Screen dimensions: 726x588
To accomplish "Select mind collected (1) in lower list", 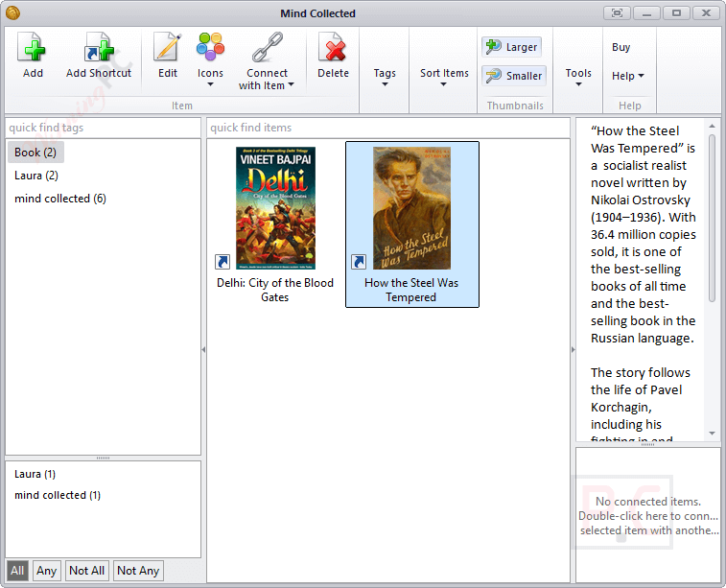I will [x=58, y=495].
